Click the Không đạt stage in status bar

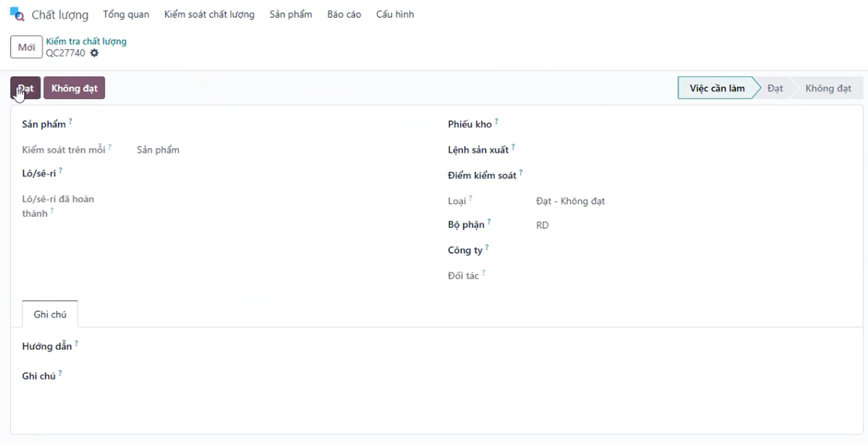[828, 88]
